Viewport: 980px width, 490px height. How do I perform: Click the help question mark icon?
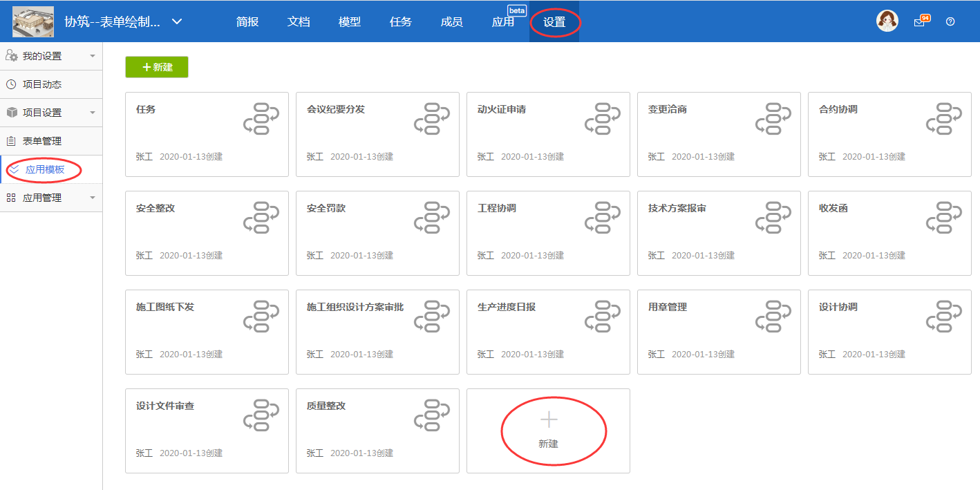pos(950,21)
